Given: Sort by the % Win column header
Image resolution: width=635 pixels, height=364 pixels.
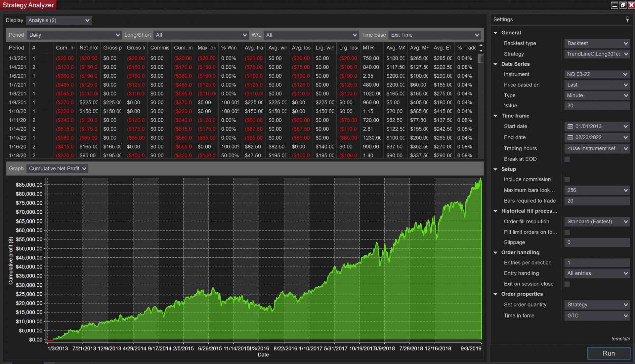Looking at the screenshot, I should coord(229,48).
